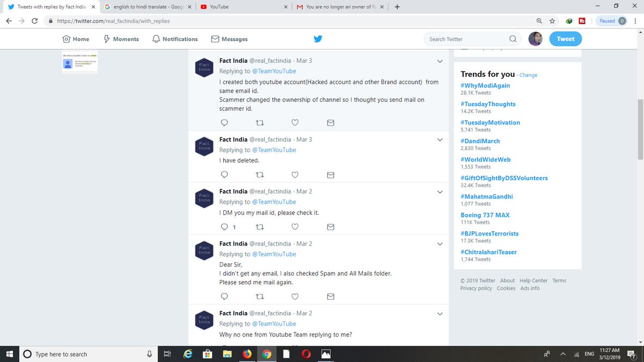Retweet the 'I created both youtube account' tweet

[x=260, y=123]
